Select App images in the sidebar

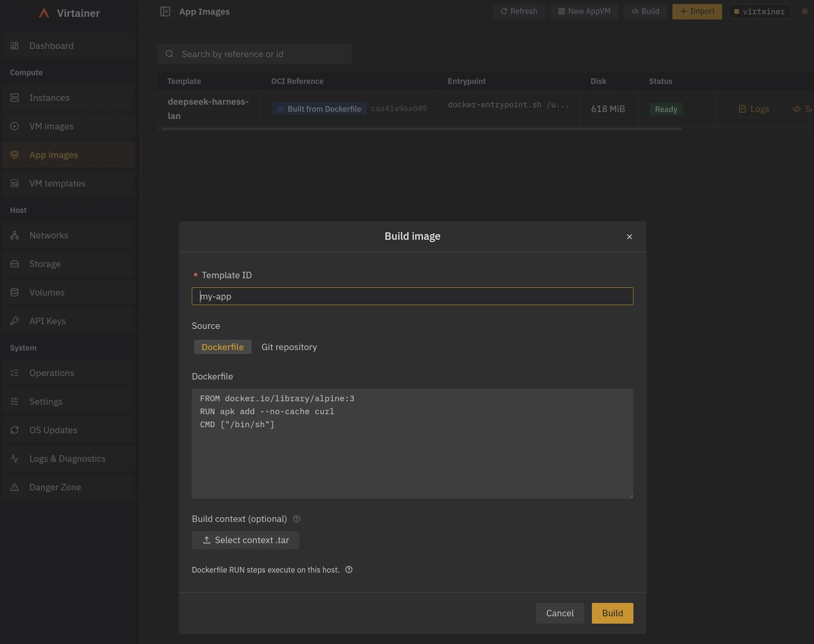68,155
